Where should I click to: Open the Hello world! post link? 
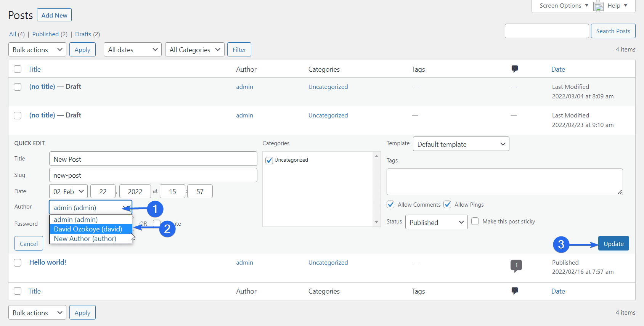[x=48, y=262]
